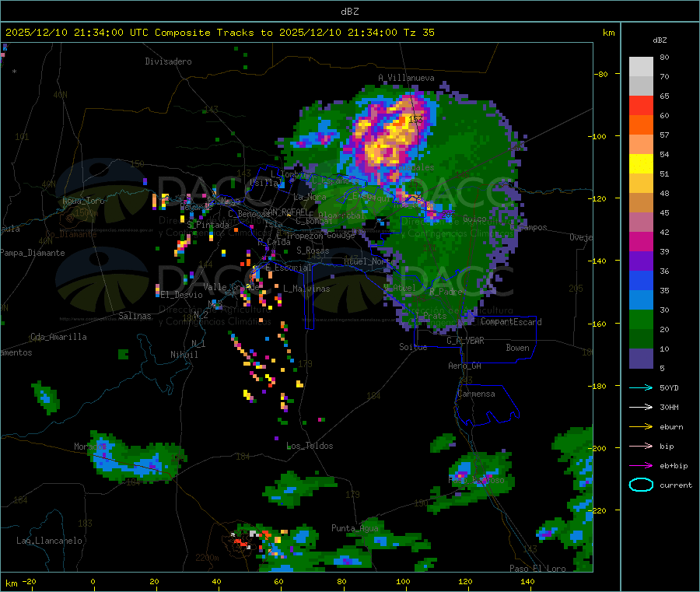Click the Pampa_Diamante map label
The height and width of the screenshot is (592, 700).
tap(33, 253)
